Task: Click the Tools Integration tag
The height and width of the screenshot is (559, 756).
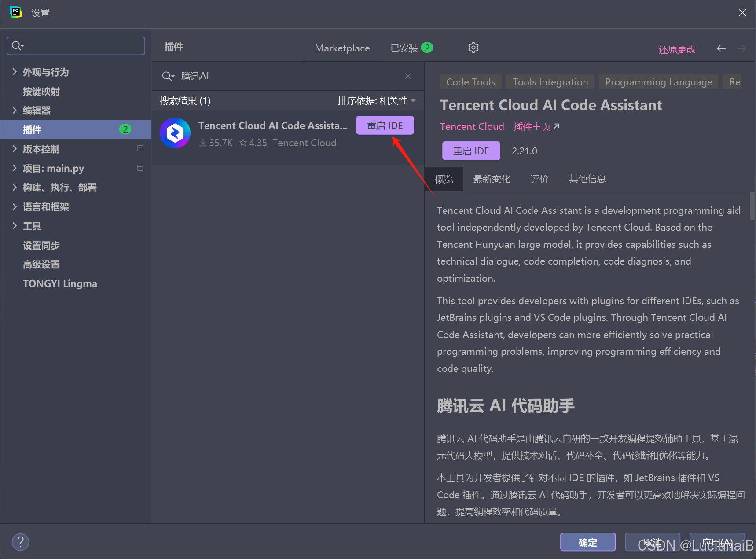Action: (550, 82)
